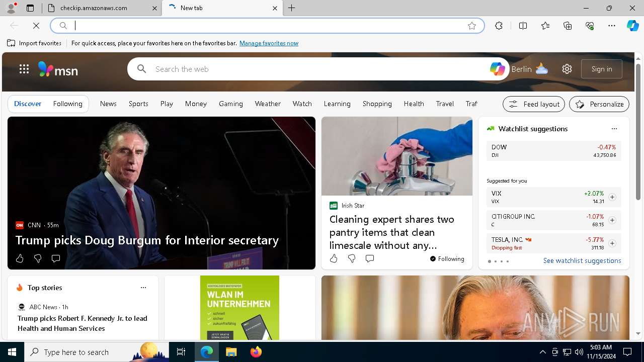
Task: Click Import favorites
Action: pos(34,43)
